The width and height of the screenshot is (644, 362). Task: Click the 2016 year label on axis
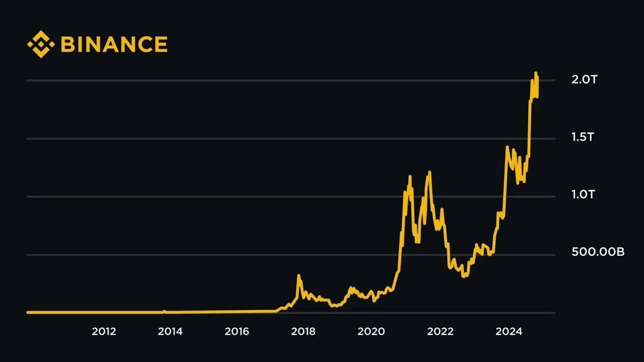236,331
